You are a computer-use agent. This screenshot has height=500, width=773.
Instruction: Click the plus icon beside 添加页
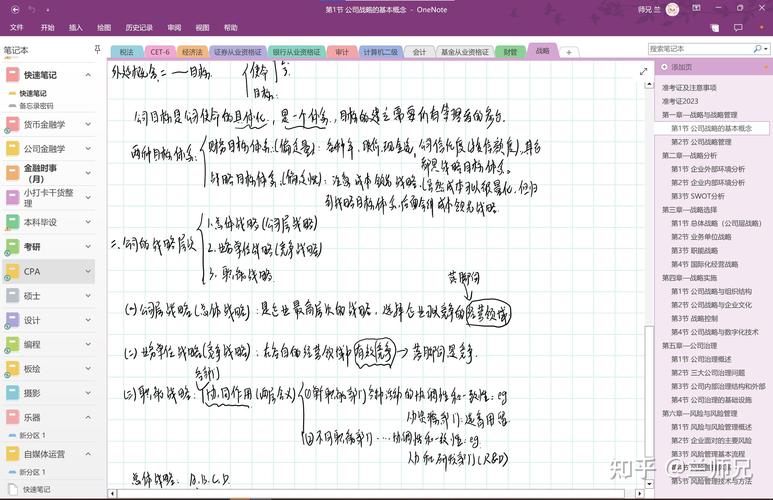(x=664, y=67)
